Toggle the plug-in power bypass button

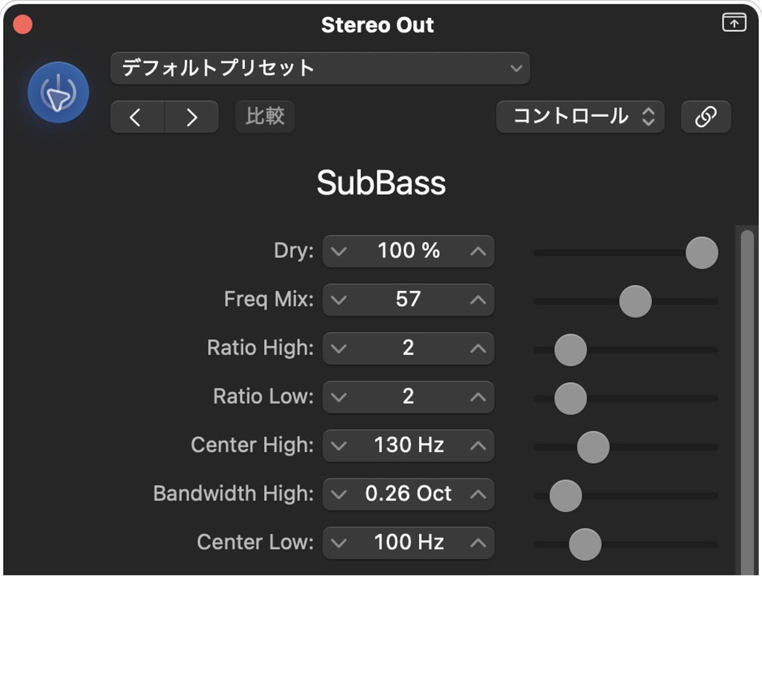click(58, 93)
